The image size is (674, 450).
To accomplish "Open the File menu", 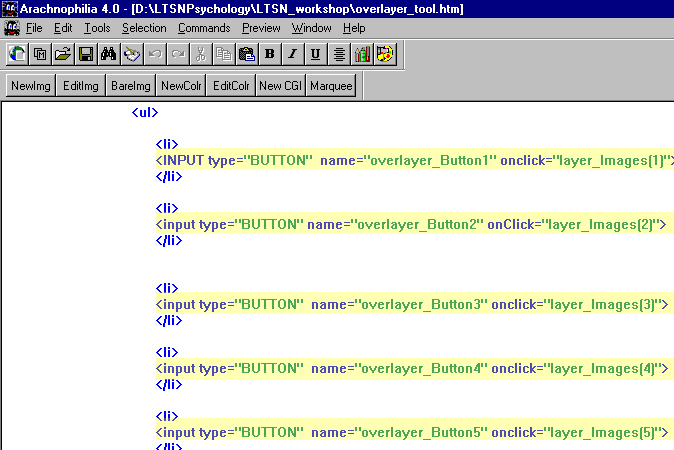I will click(x=34, y=28).
